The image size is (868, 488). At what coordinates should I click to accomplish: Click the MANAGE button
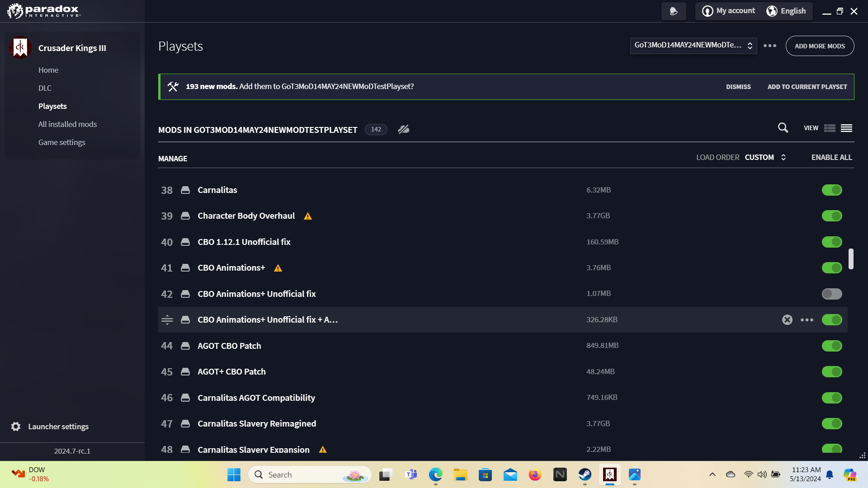[x=173, y=159]
